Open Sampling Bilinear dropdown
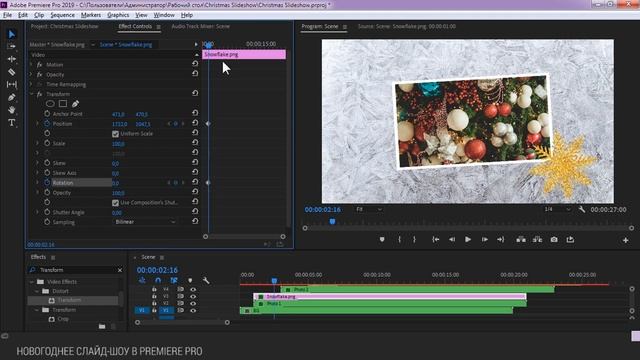640x360 pixels. tap(145, 222)
